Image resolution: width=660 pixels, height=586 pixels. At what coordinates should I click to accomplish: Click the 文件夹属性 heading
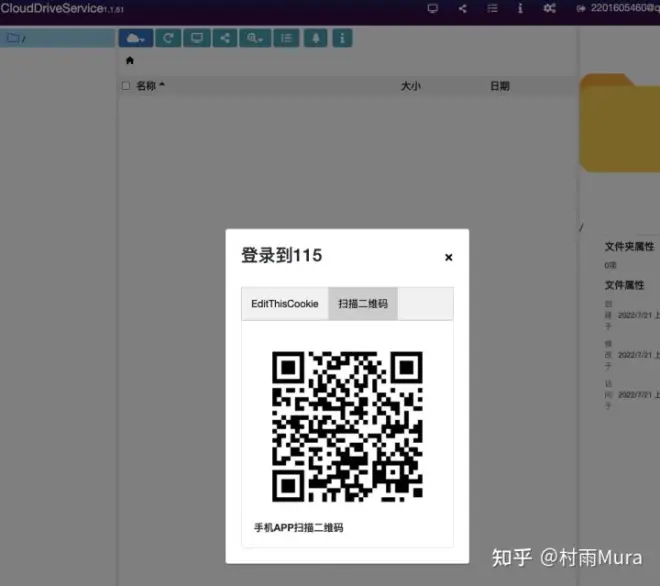[x=629, y=247]
